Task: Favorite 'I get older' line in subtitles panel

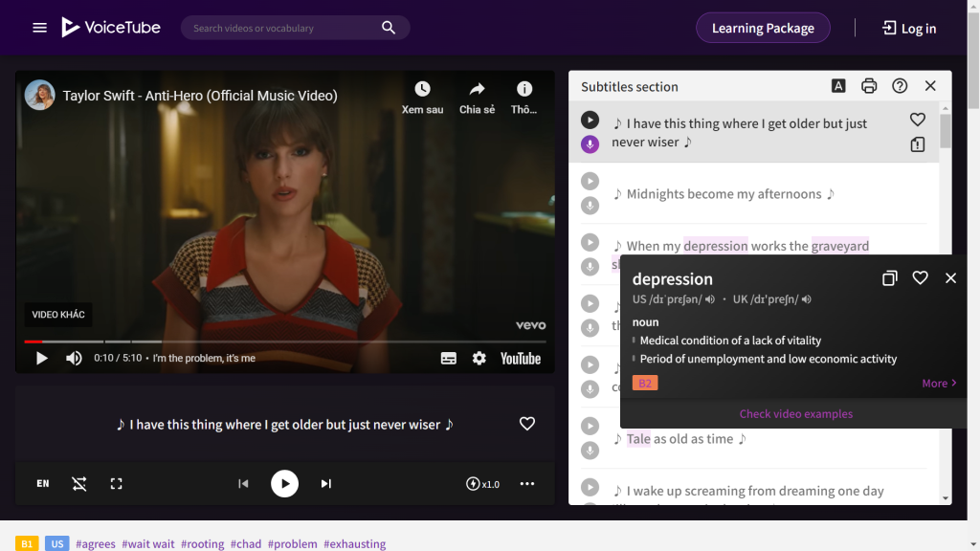Action: (918, 120)
